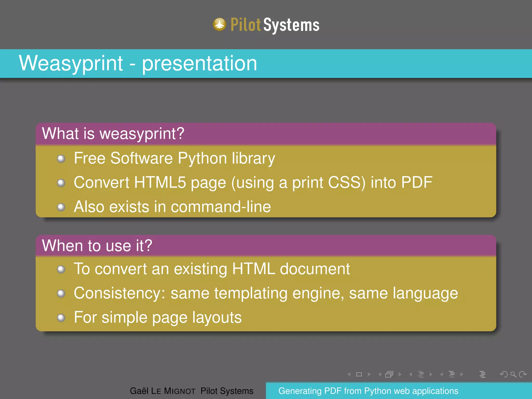Click the block heading 'When to use it?'
The image size is (532, 399).
tap(97, 245)
